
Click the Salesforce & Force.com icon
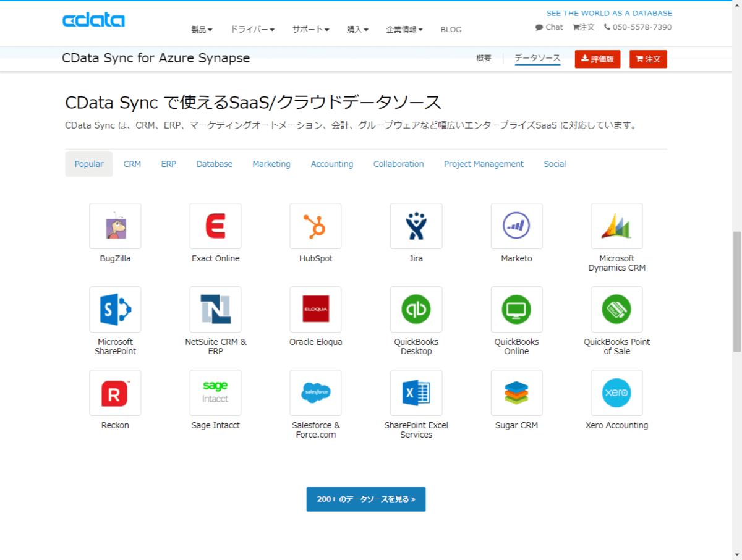315,393
